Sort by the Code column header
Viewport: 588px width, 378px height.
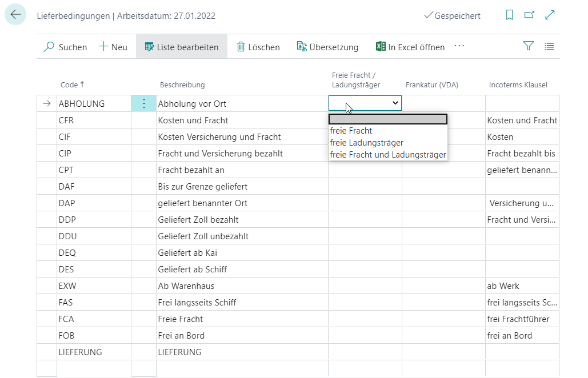[x=69, y=85]
